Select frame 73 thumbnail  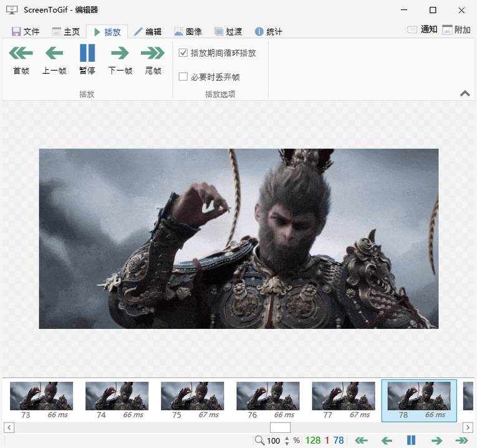41,401
